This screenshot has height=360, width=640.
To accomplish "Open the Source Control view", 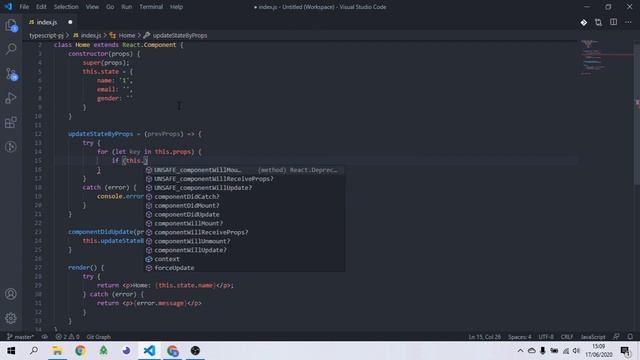I will (11, 74).
